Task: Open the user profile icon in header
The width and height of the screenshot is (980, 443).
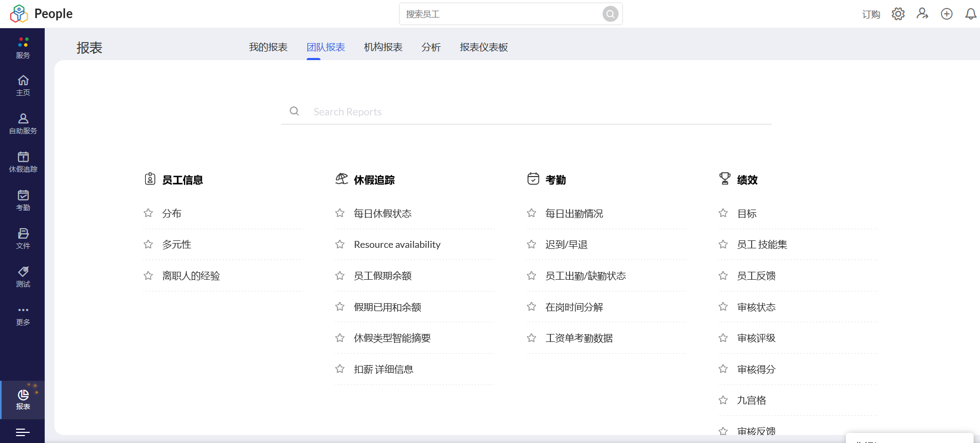Action: pyautogui.click(x=922, y=14)
